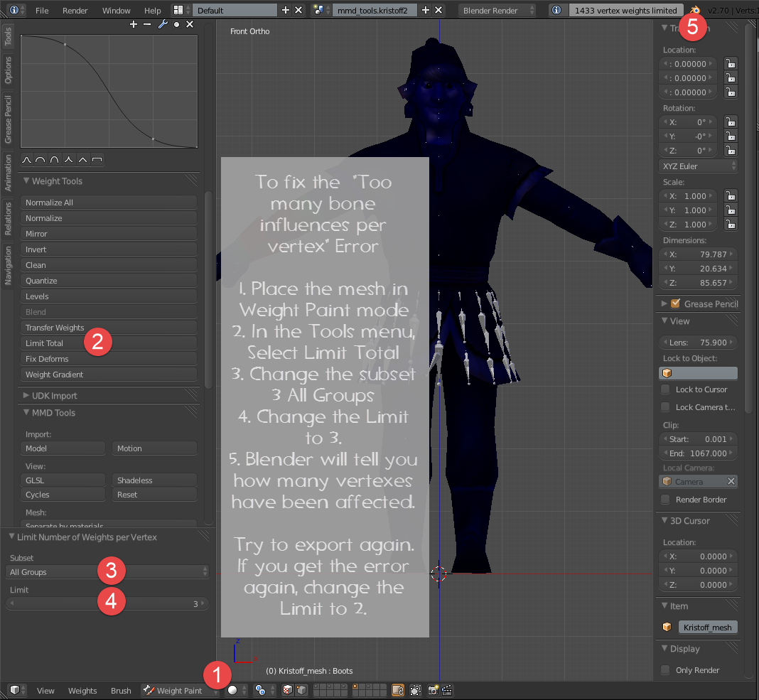759x700 pixels.
Task: Toggle Scale X lock icon
Action: coord(731,196)
